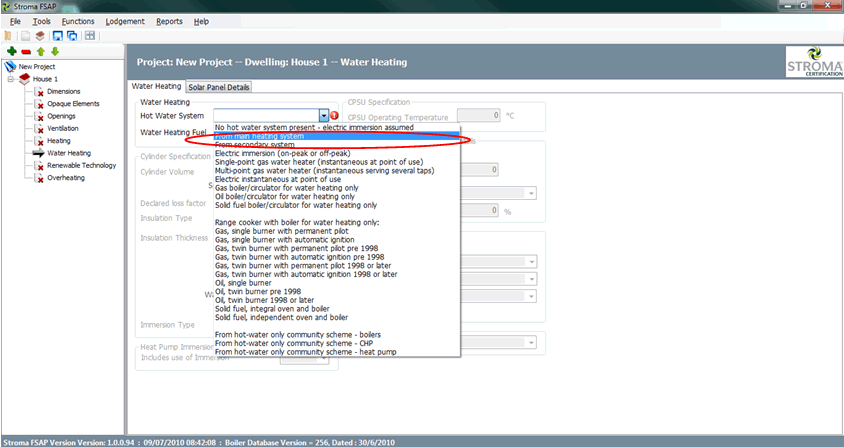Image resolution: width=844 pixels, height=447 pixels.
Task: Choose 'Solid fuel, integral oven and boiler'
Action: click(337, 309)
